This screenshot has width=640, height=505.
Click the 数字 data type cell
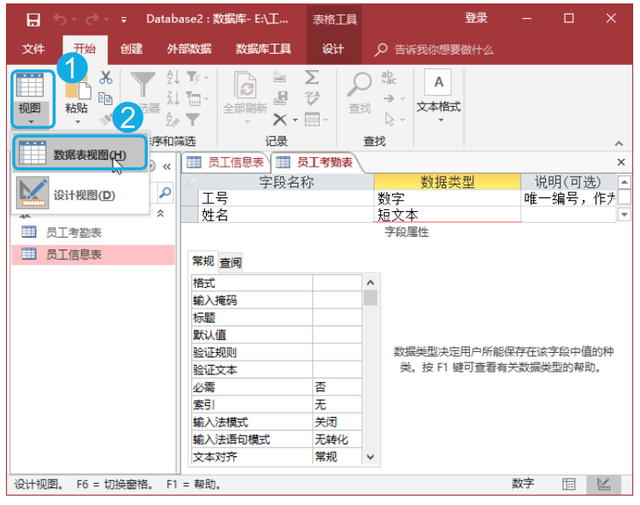coord(447,198)
